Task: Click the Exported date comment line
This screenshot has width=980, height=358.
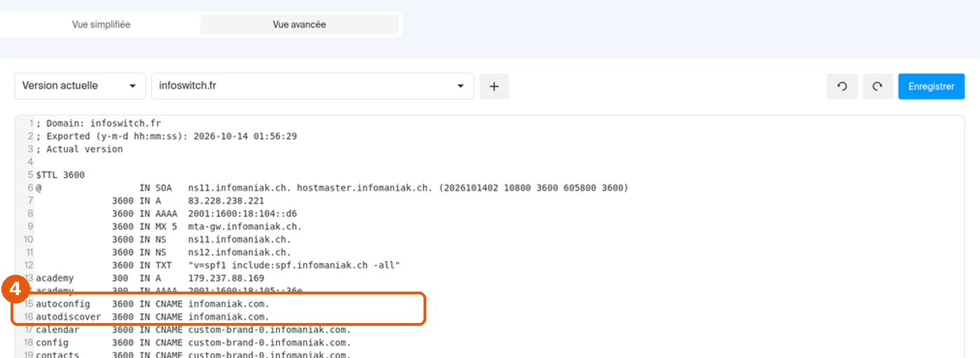Action: pos(167,136)
